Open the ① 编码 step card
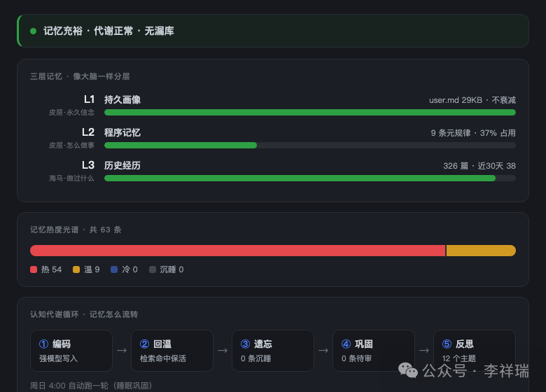 [71, 351]
